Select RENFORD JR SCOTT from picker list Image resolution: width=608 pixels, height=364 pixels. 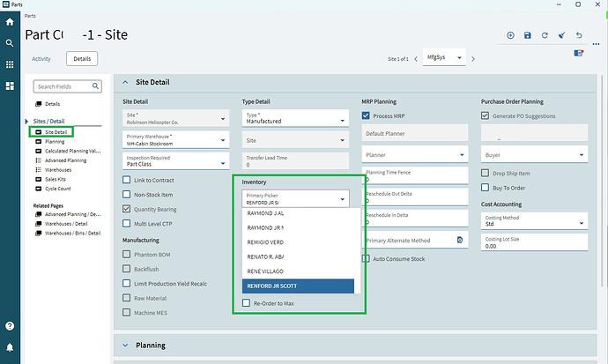pyautogui.click(x=298, y=286)
